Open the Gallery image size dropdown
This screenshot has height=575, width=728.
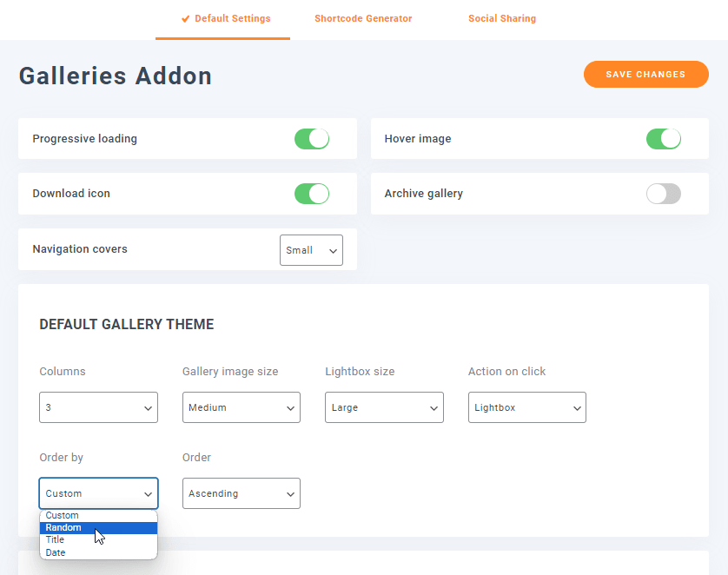241,407
